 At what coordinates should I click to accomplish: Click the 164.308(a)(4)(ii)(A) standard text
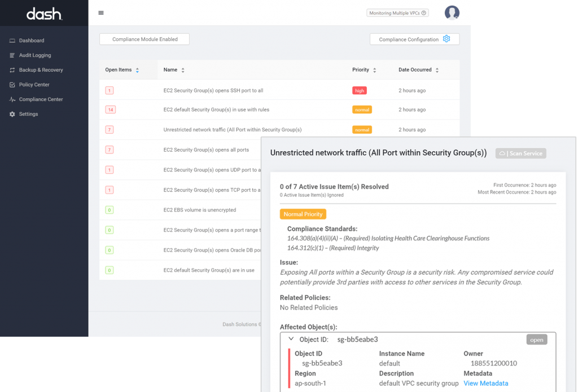point(388,239)
